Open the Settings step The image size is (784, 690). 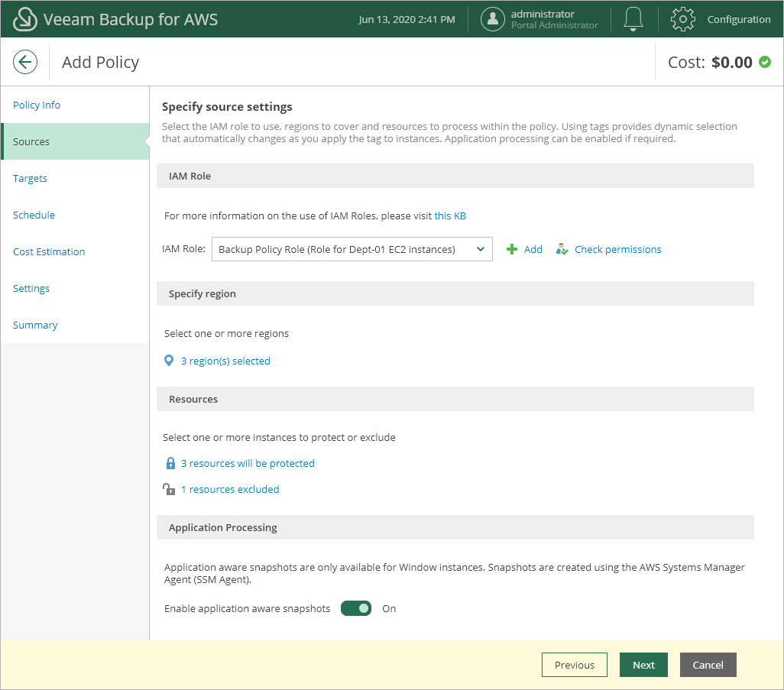31,289
